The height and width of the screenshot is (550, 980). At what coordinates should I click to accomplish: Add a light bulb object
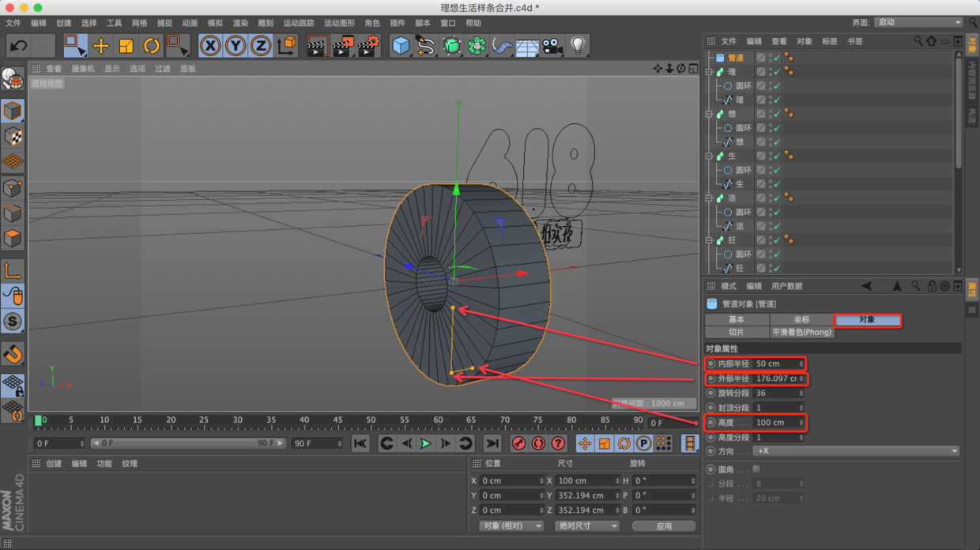578,46
